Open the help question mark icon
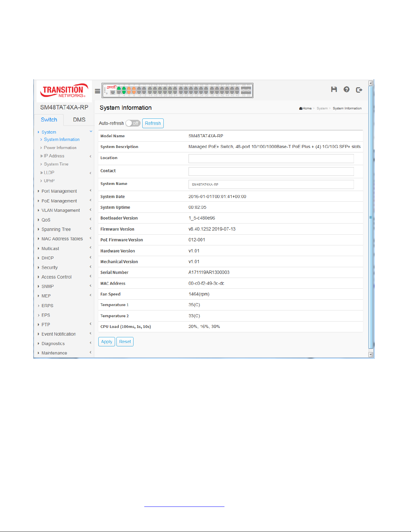 (x=347, y=89)
